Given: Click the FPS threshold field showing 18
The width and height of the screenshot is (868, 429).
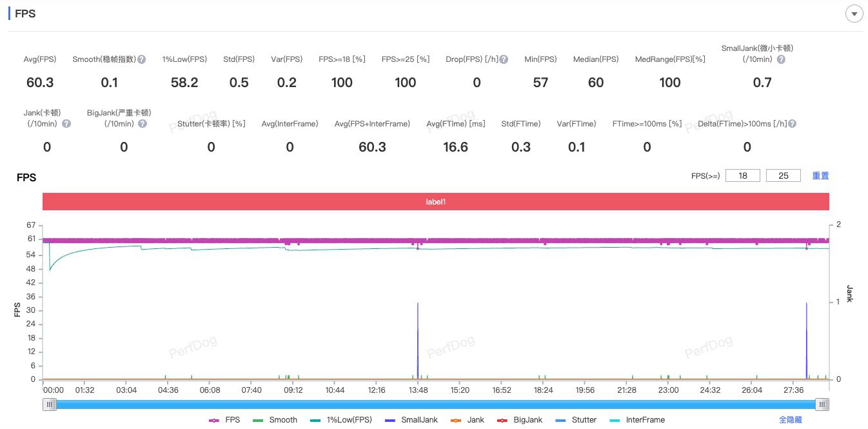Looking at the screenshot, I should click(x=743, y=175).
